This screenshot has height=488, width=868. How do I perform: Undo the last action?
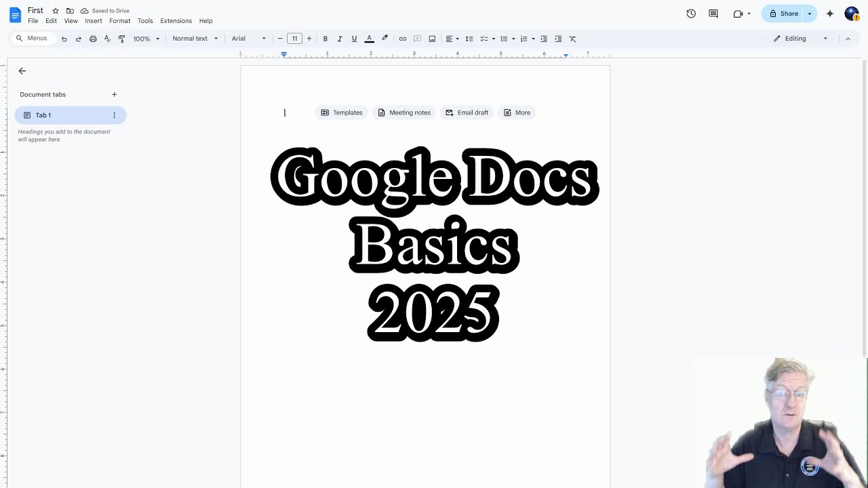pos(64,39)
